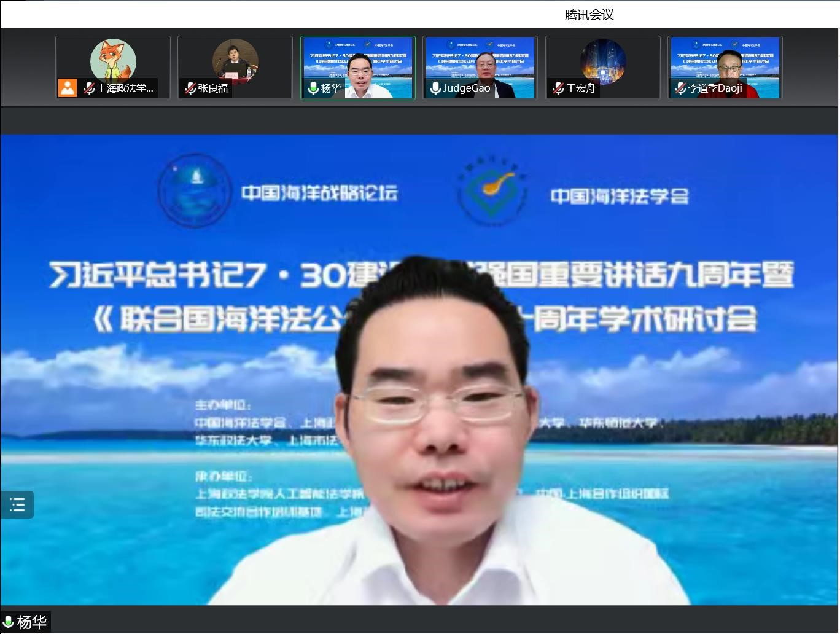Click the 杨华 name label at bottom left

32,622
